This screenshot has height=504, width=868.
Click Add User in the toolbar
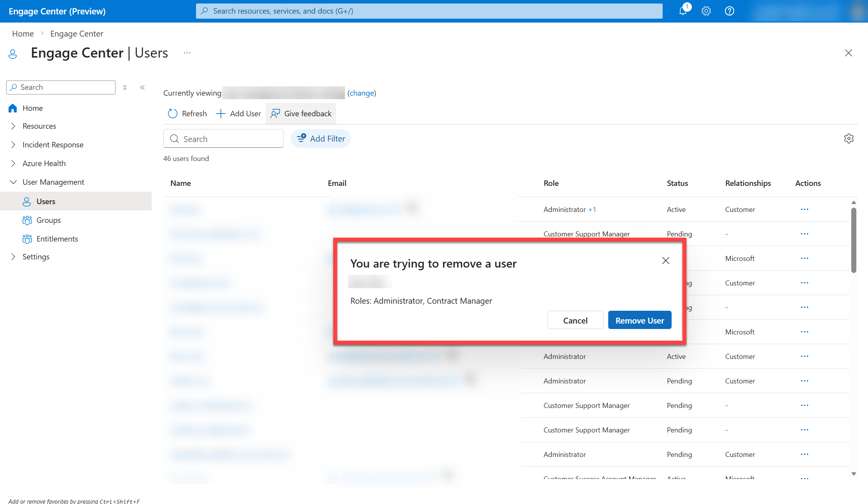(x=238, y=114)
